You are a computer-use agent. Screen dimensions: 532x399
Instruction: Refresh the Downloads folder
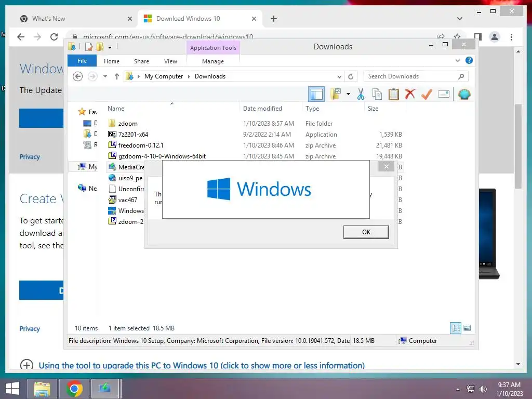351,77
